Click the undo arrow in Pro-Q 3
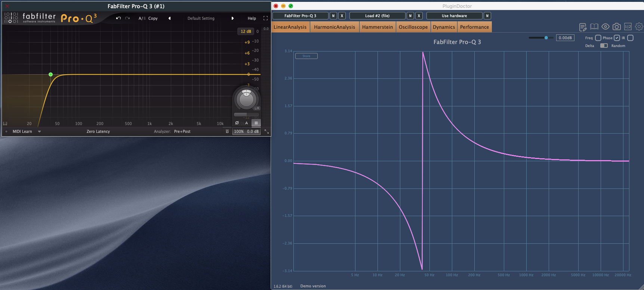Image resolution: width=644 pixels, height=290 pixels. 118,18
